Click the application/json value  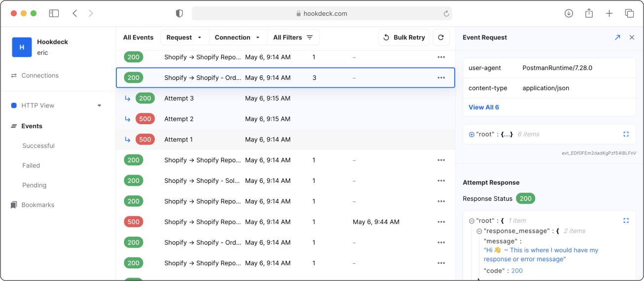546,88
